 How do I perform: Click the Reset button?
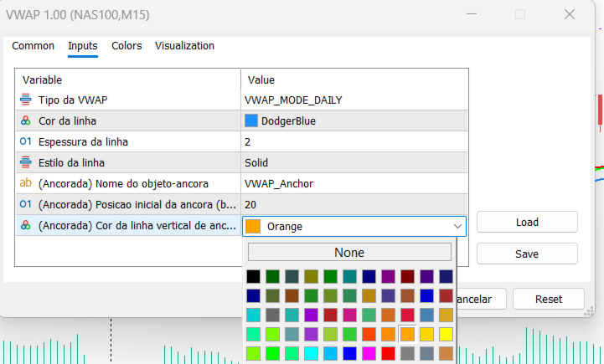click(549, 299)
